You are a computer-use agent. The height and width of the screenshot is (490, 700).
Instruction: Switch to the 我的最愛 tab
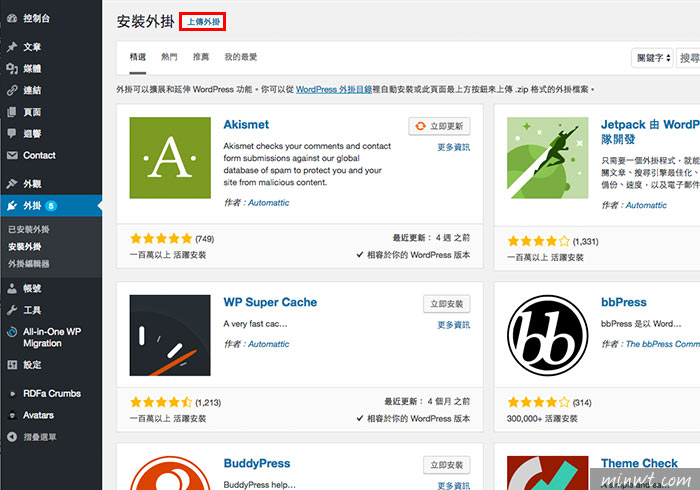coord(241,57)
